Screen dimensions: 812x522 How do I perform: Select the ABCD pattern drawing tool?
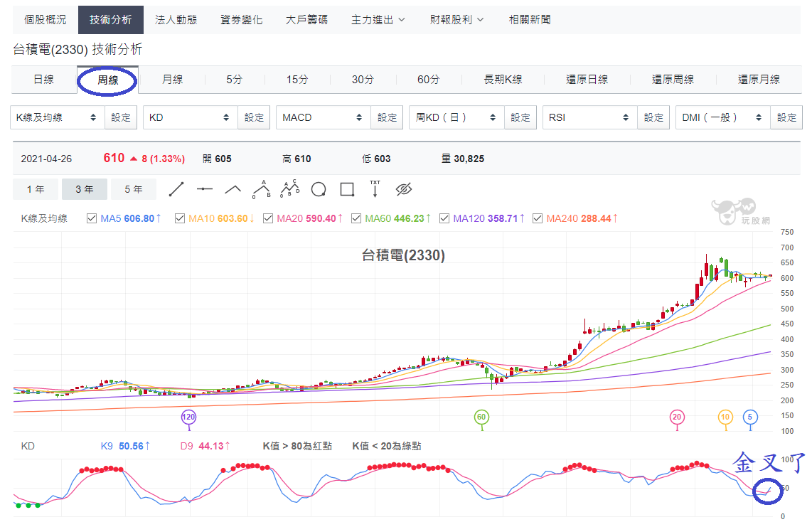[x=290, y=189]
